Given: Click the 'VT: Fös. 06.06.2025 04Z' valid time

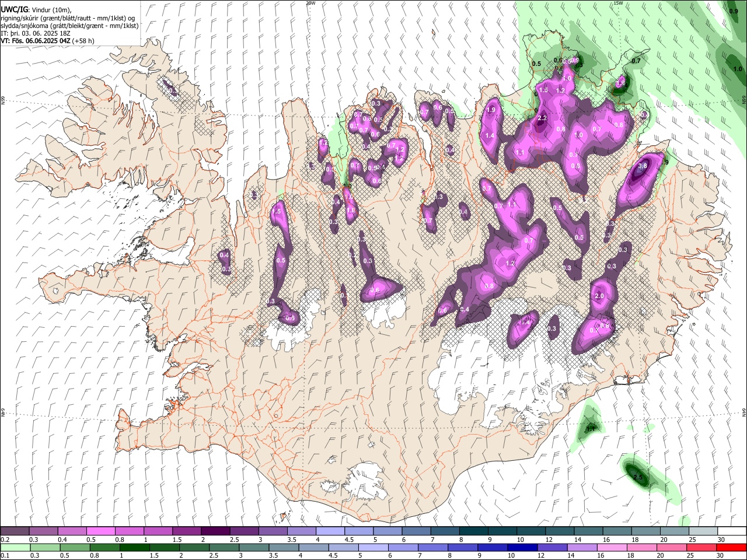Looking at the screenshot, I should [36, 41].
